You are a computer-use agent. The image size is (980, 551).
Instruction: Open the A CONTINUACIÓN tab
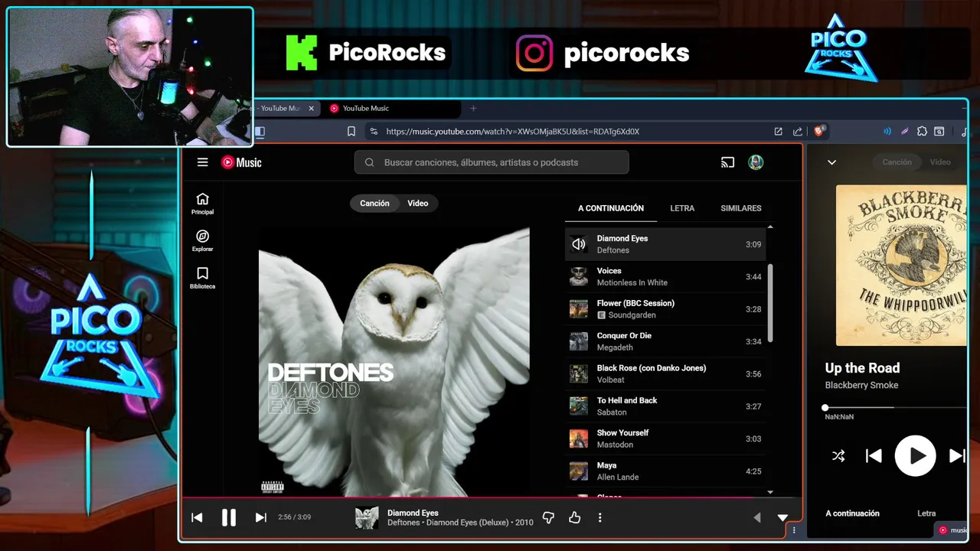pos(611,208)
